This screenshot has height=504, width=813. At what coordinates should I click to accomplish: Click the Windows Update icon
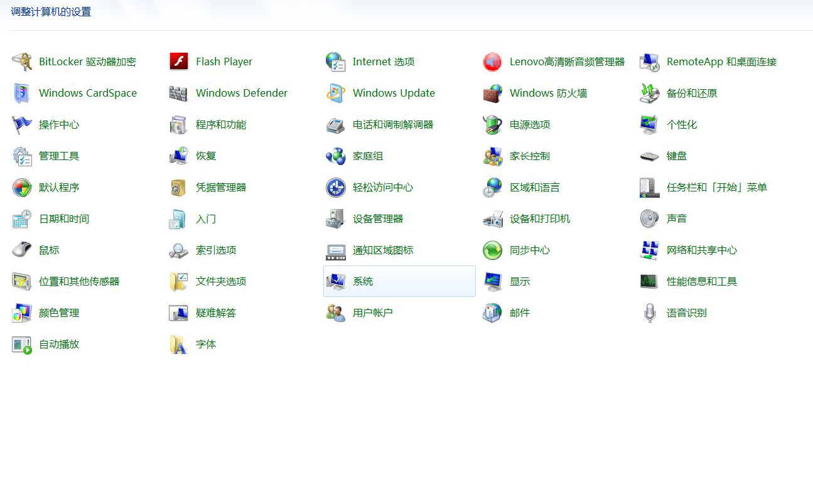(336, 93)
